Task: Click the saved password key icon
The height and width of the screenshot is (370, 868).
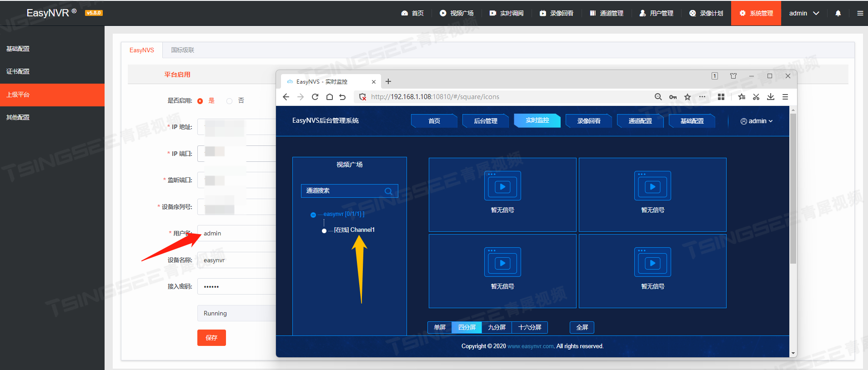Action: pyautogui.click(x=673, y=97)
